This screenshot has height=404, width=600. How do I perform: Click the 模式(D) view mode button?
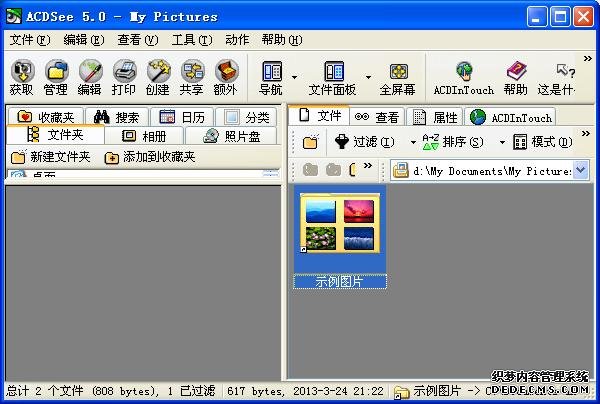(543, 142)
